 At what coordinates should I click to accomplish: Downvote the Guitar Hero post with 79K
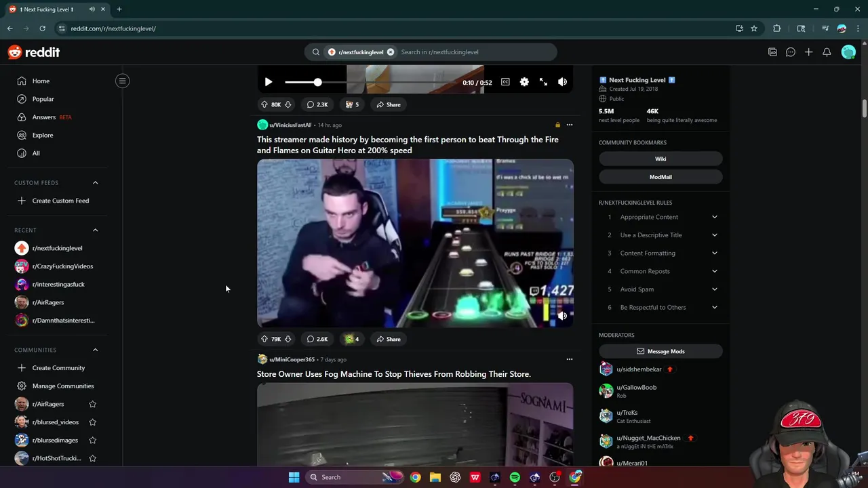coord(288,339)
